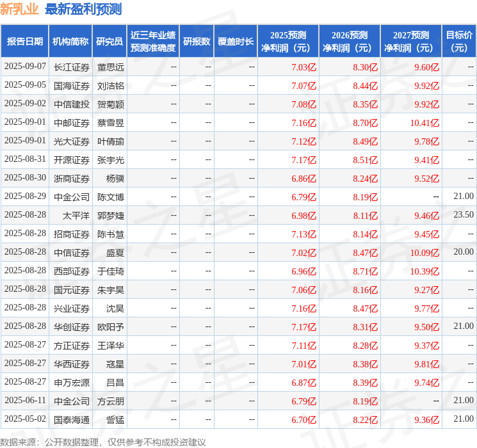Click the 光大证券 institution cell
The height and width of the screenshot is (448, 477).
72,141
